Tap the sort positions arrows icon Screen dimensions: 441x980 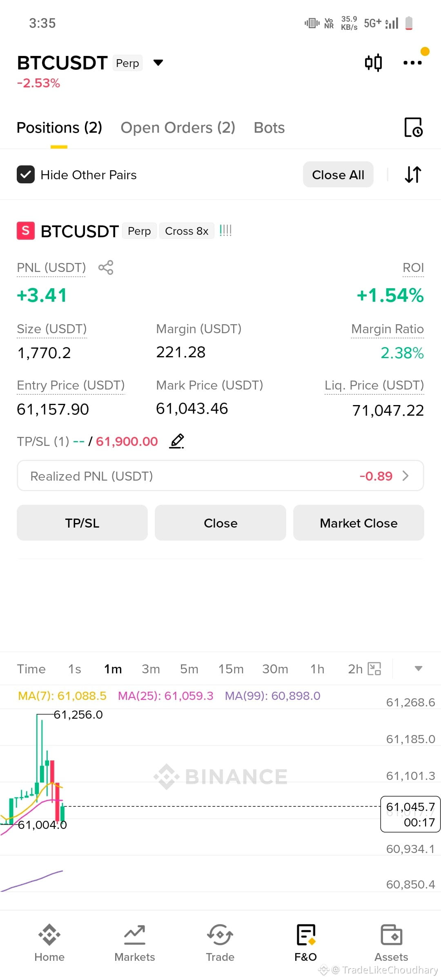point(413,174)
